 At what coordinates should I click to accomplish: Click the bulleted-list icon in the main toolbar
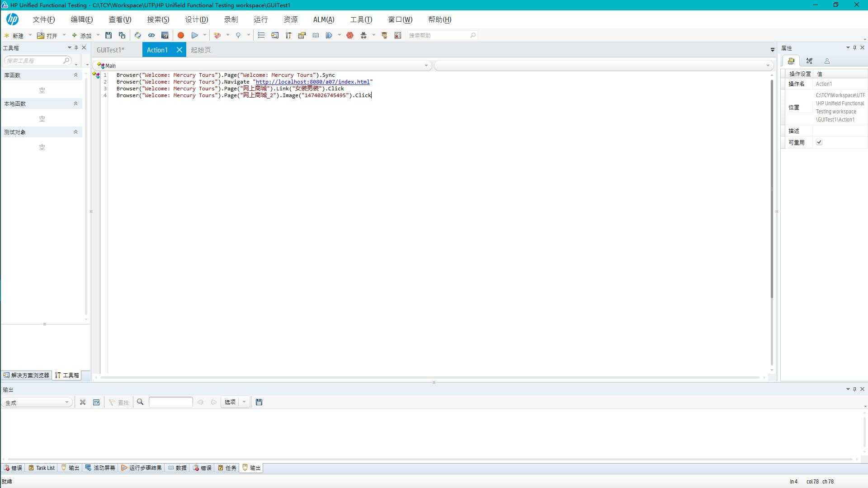click(x=261, y=35)
